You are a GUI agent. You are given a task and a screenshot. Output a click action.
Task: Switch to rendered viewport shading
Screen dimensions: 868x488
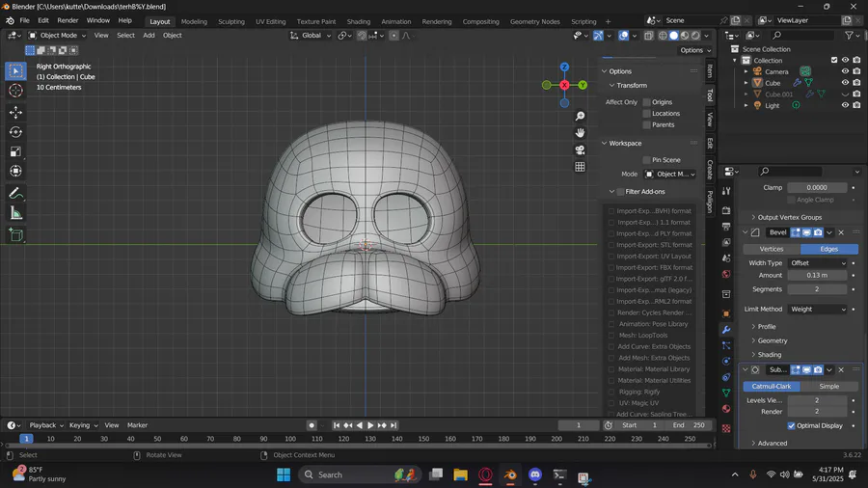point(695,36)
